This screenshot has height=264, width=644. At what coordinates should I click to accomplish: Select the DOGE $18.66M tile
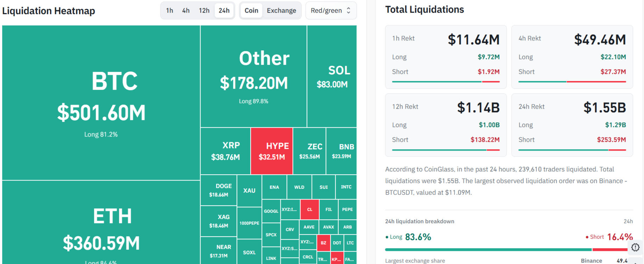click(x=219, y=190)
